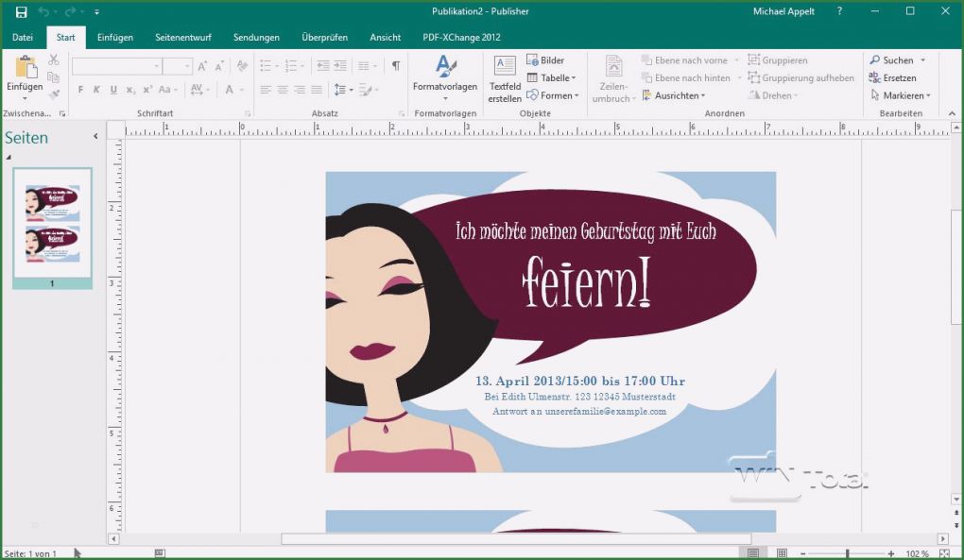Open the Suchen function
Viewport: 964px width, 560px height.
pyautogui.click(x=893, y=59)
